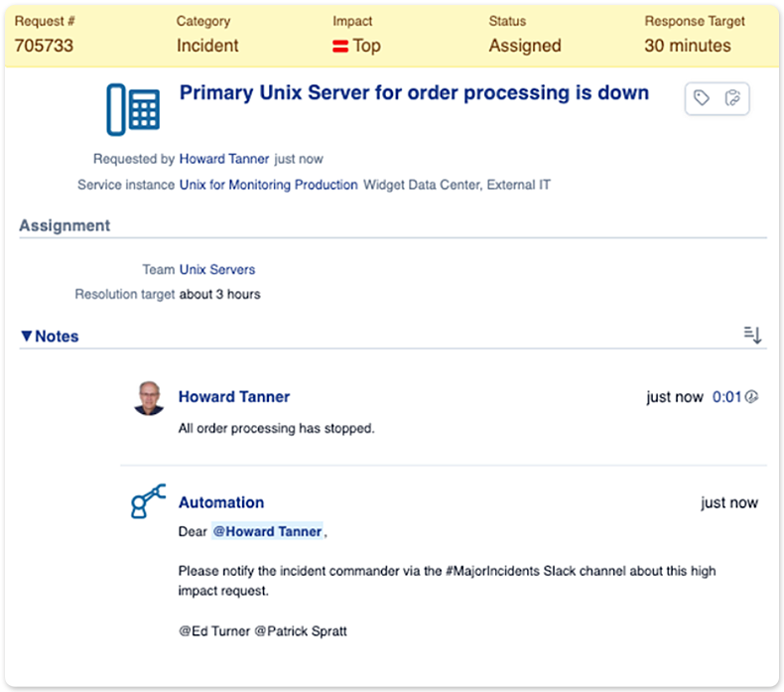Click the 30 minutes response target
The height and width of the screenshot is (692, 784).
[x=688, y=46]
